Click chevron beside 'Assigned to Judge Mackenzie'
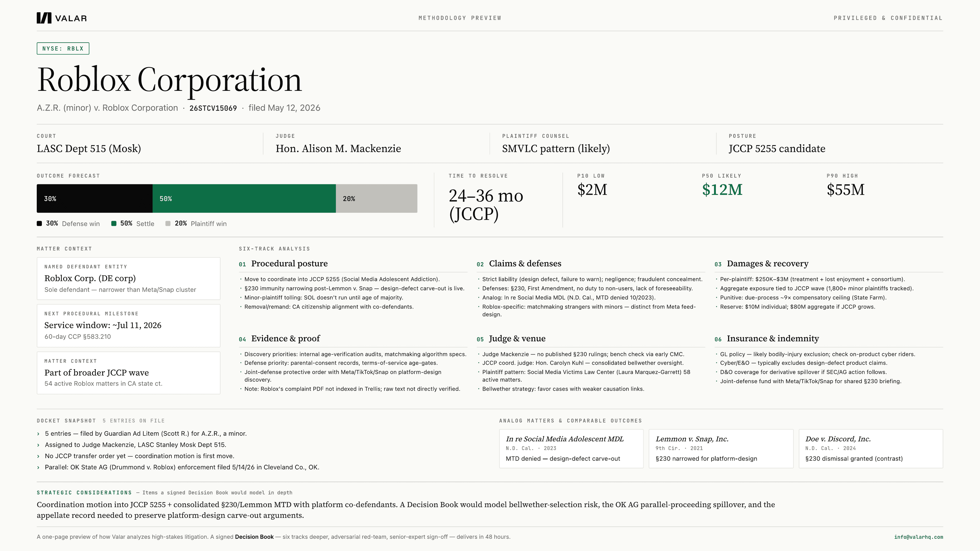980x551 pixels. (x=38, y=445)
